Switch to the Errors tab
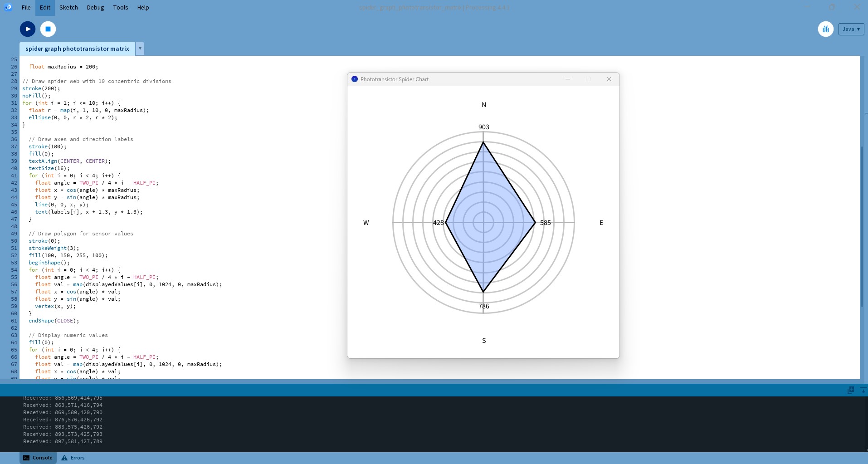The height and width of the screenshot is (464, 868). [73, 458]
